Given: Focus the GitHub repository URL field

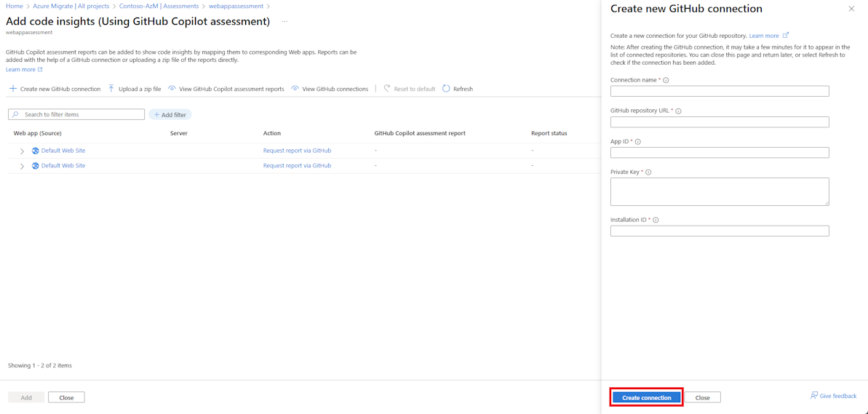Looking at the screenshot, I should [x=720, y=122].
